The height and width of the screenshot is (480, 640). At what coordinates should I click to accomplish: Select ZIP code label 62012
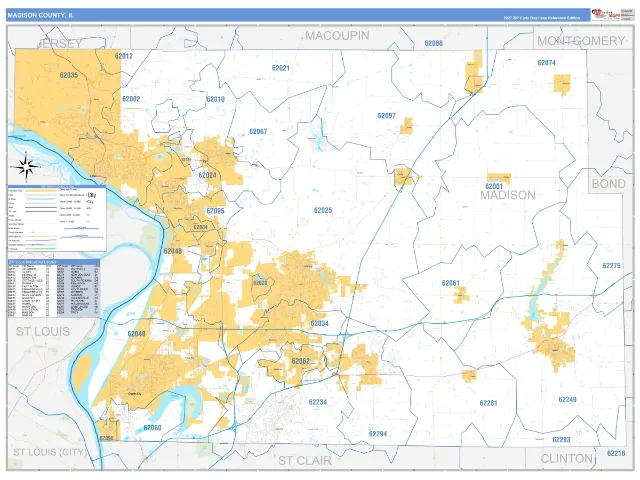pos(123,56)
